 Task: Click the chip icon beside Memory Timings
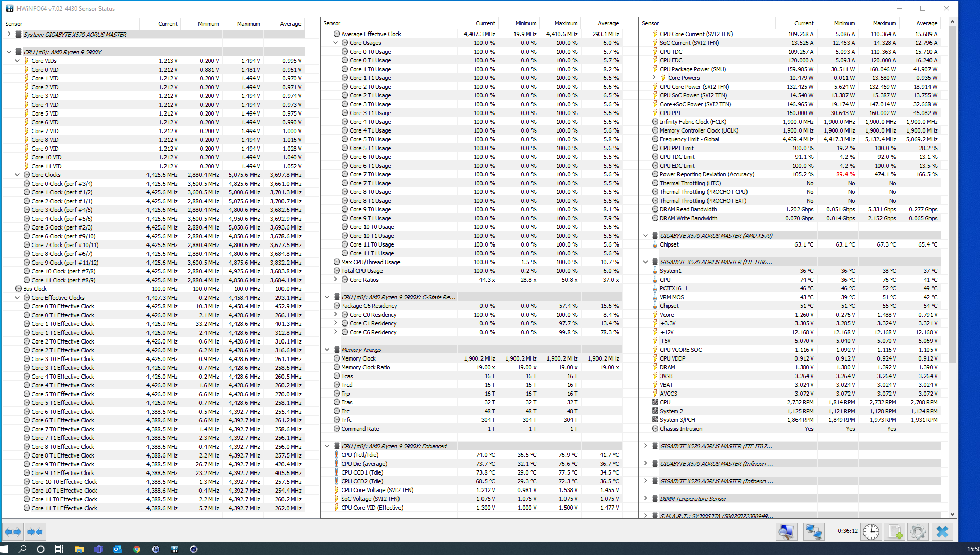pyautogui.click(x=337, y=350)
